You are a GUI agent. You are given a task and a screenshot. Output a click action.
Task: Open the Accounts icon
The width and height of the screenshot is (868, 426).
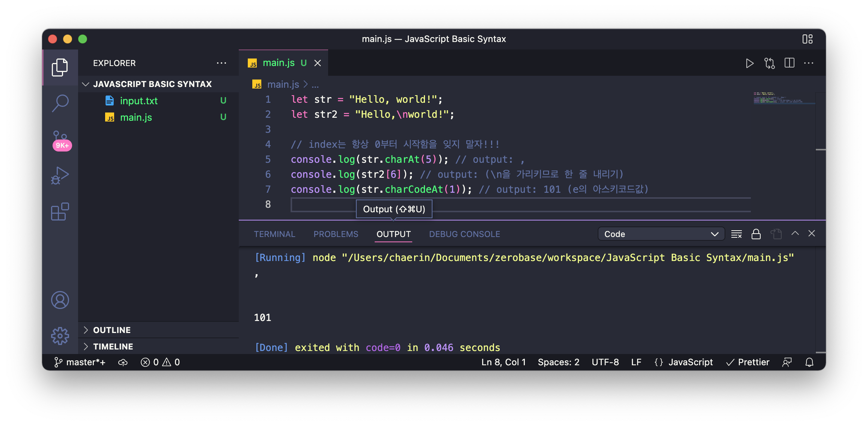[60, 300]
